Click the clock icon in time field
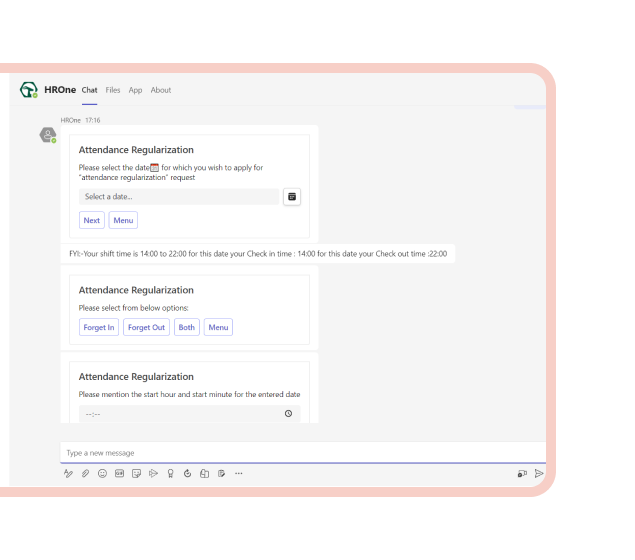This screenshot has height=560, width=635. 288,413
